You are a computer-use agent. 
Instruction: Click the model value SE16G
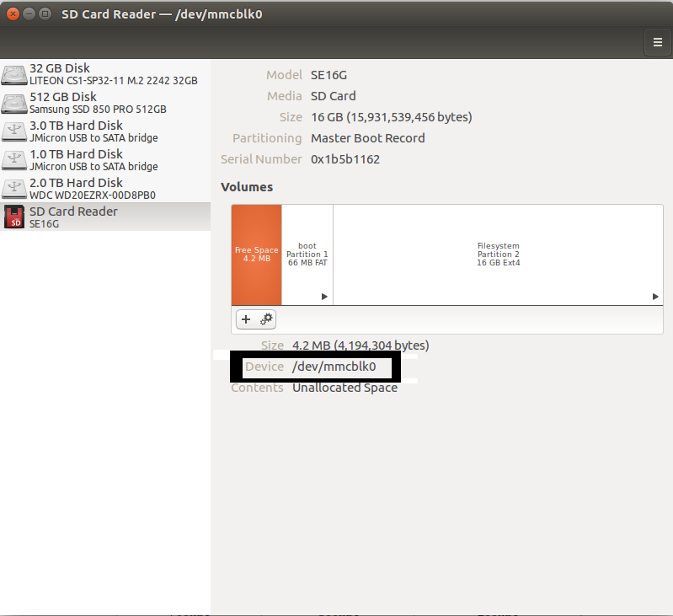tap(328, 75)
